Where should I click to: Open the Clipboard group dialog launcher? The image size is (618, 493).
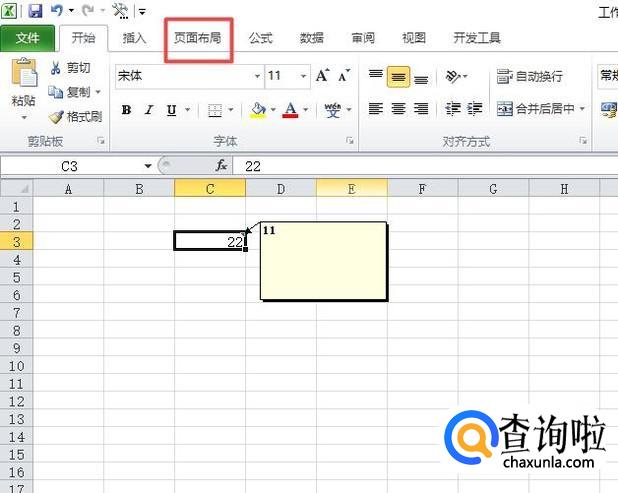(101, 141)
